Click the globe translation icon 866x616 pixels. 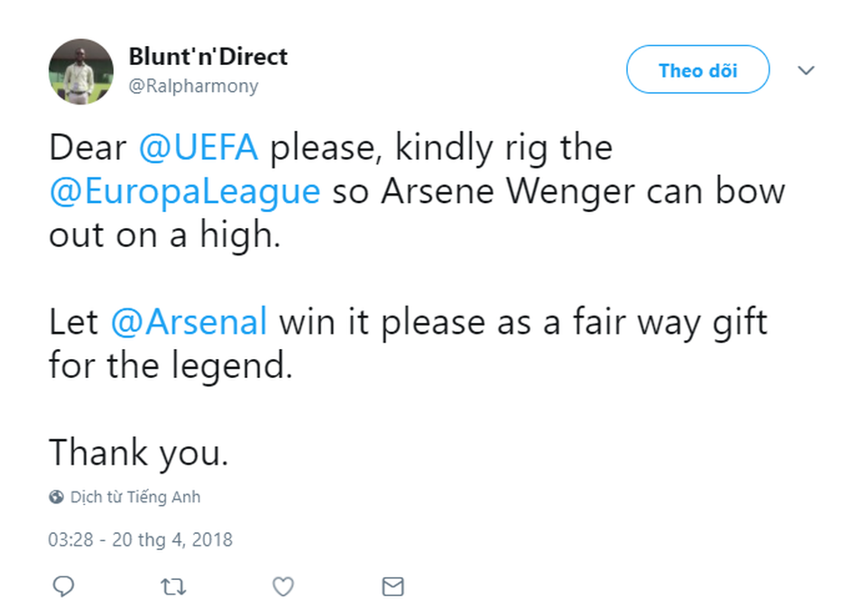[54, 496]
